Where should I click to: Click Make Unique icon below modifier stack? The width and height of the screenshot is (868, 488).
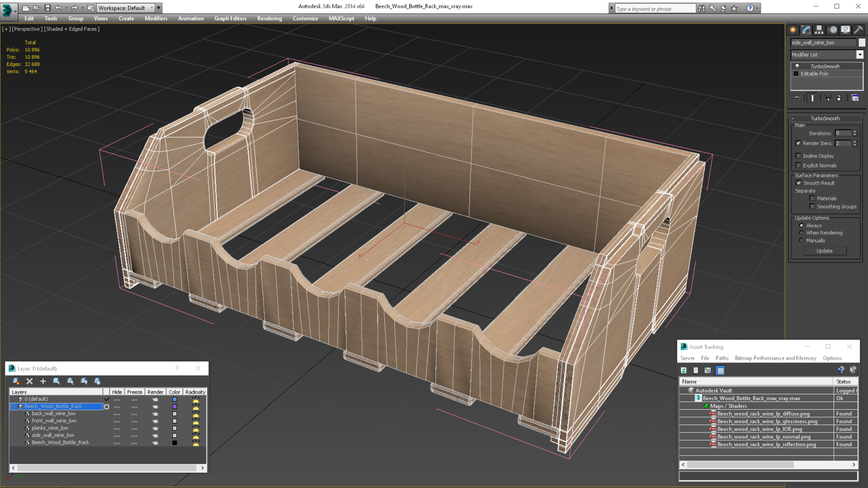coord(828,98)
